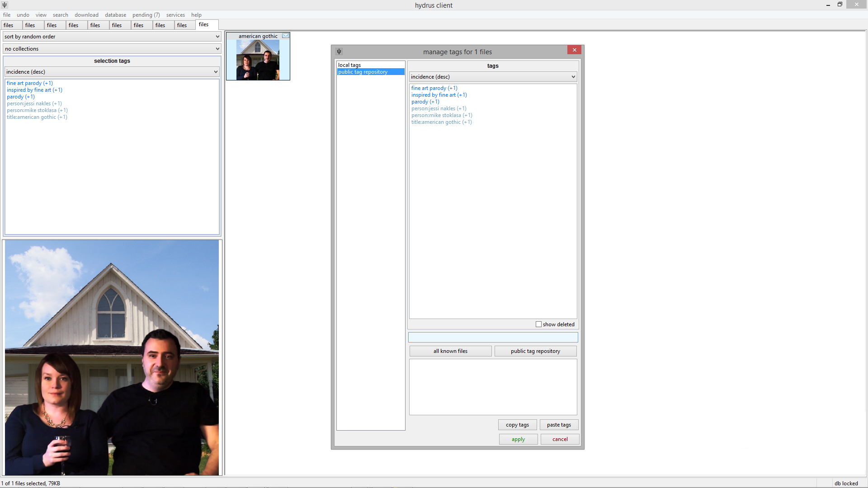
Task: Open the file menu
Action: 6,14
